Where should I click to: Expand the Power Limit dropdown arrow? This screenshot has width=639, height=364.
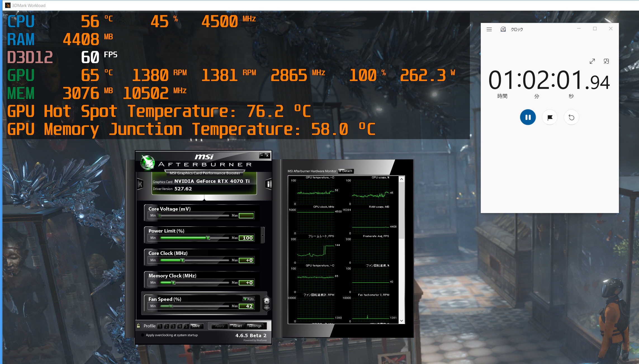point(262,235)
